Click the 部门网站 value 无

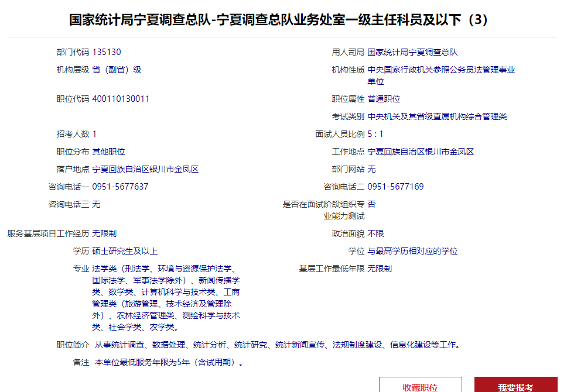click(371, 169)
